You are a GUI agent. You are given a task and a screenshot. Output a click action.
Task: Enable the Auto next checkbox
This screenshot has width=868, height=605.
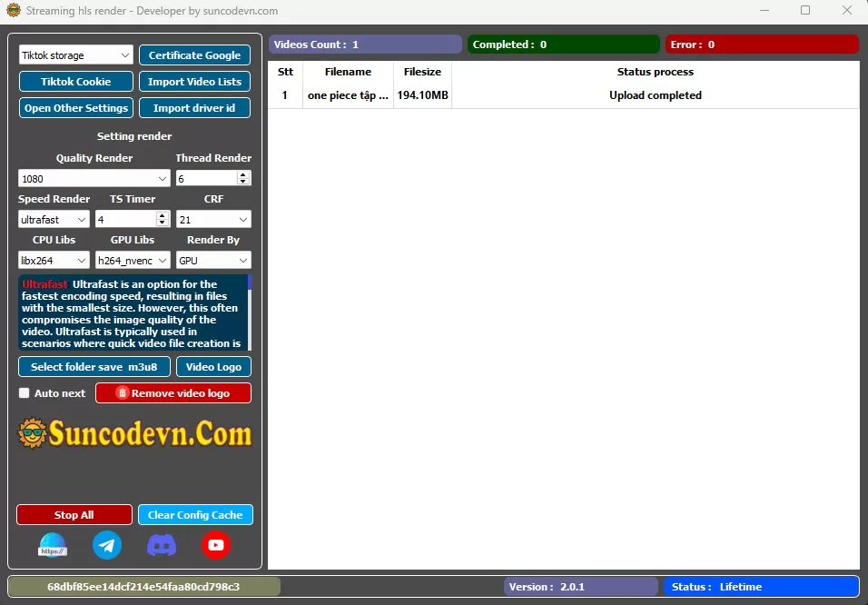click(x=25, y=393)
